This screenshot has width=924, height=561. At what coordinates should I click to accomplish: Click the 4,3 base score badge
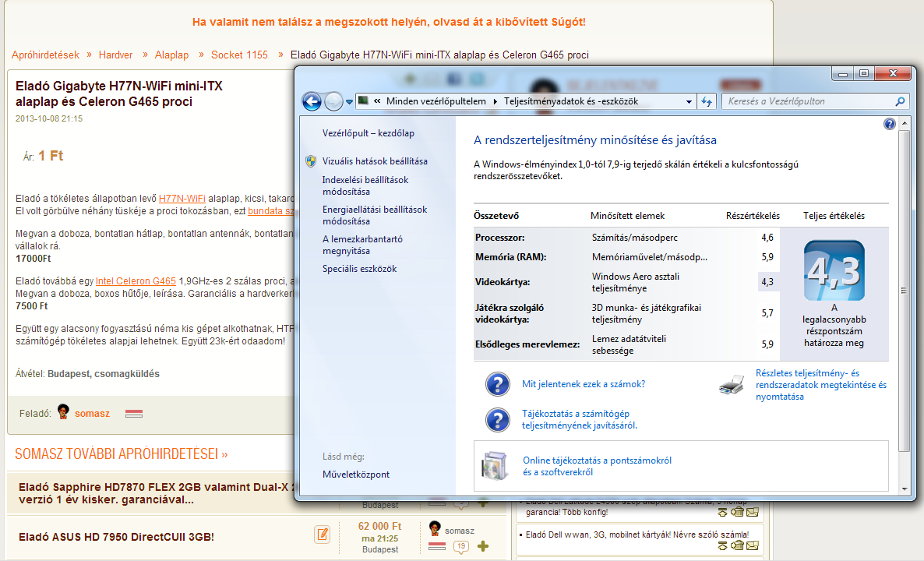(x=834, y=270)
